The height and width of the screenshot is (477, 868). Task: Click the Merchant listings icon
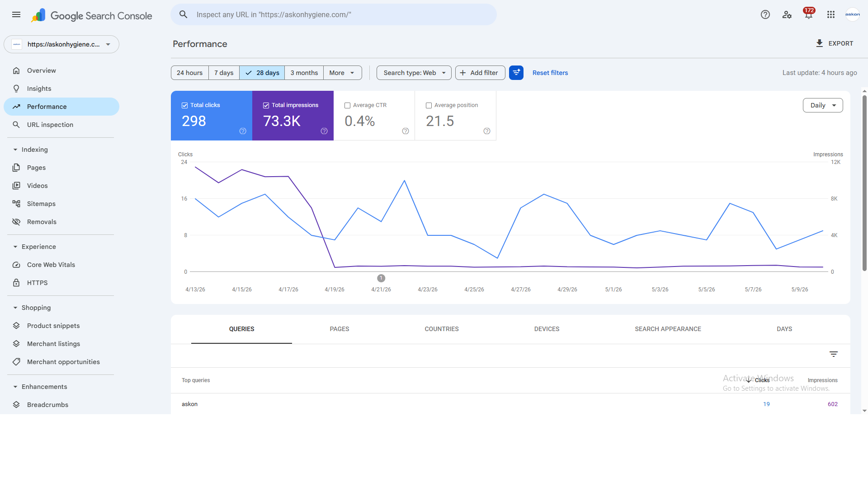point(16,344)
